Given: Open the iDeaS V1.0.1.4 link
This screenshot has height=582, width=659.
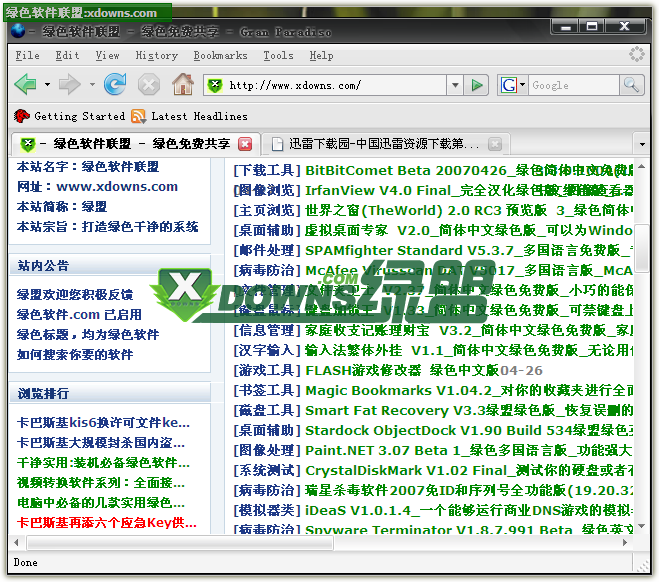Looking at the screenshot, I should point(469,511).
